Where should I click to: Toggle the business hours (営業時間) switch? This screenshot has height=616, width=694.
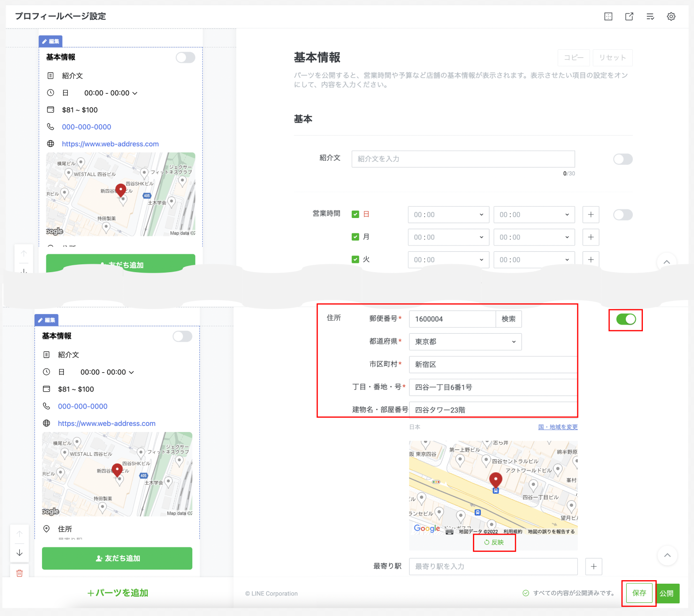click(622, 215)
